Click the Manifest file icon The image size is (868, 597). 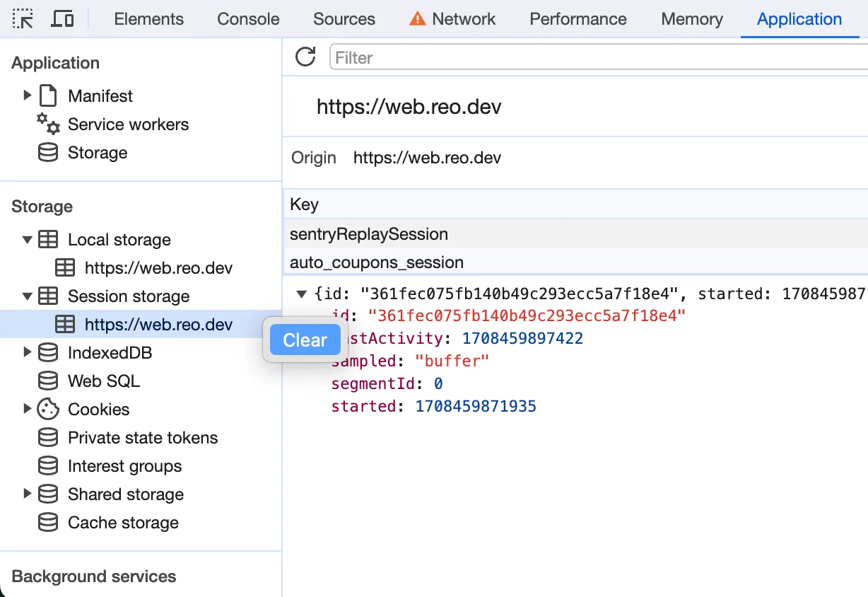(48, 95)
